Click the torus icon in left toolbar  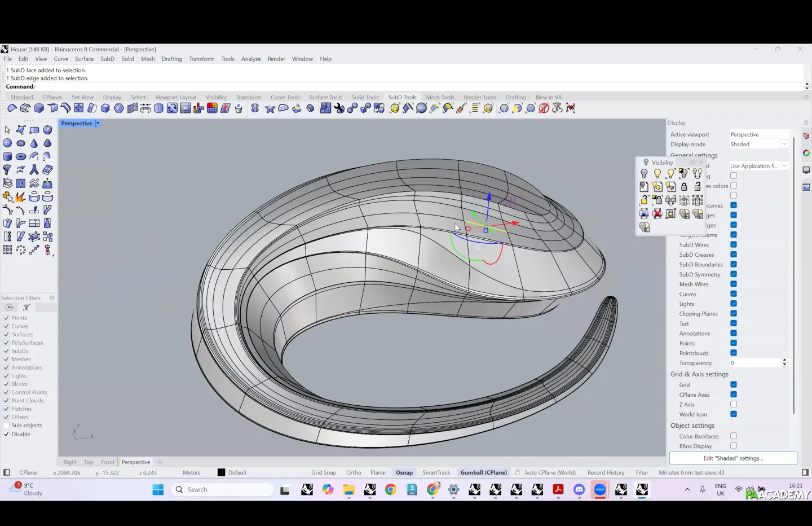21,157
